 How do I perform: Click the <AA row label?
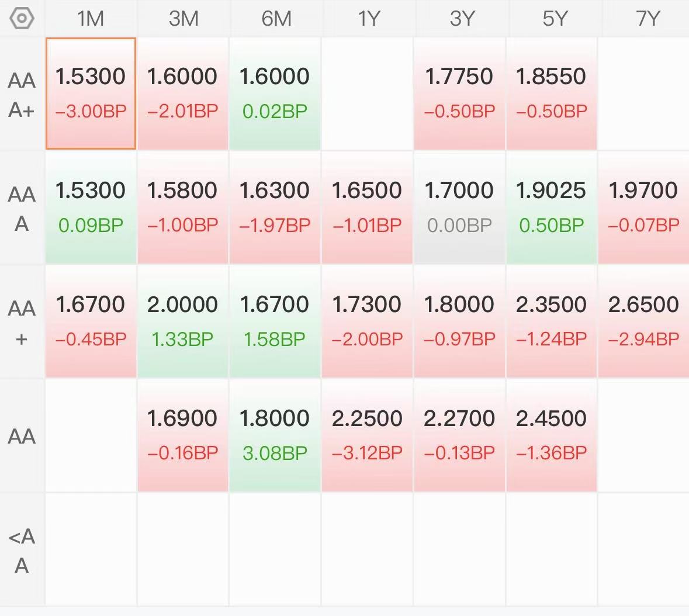click(x=22, y=550)
